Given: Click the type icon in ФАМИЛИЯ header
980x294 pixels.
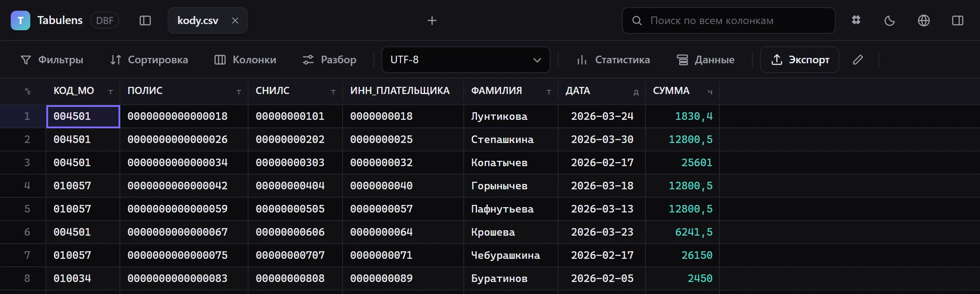Looking at the screenshot, I should pos(549,92).
